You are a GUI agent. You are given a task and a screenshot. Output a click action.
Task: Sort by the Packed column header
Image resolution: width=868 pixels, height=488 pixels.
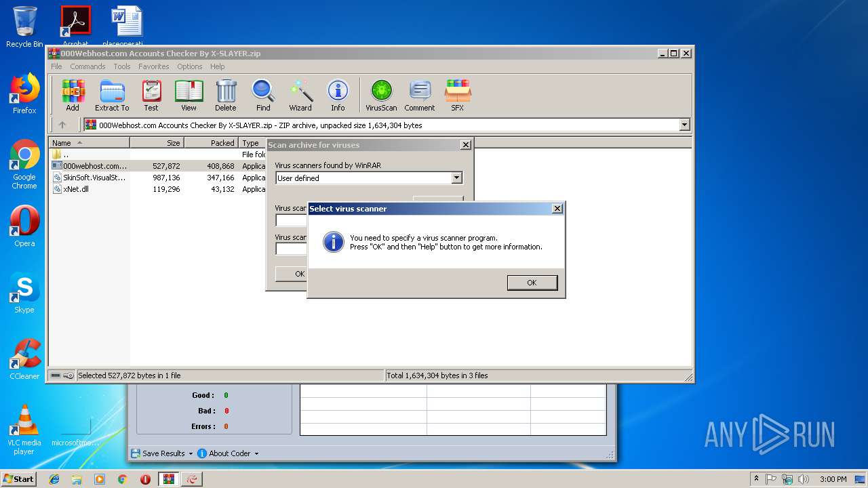click(211, 143)
